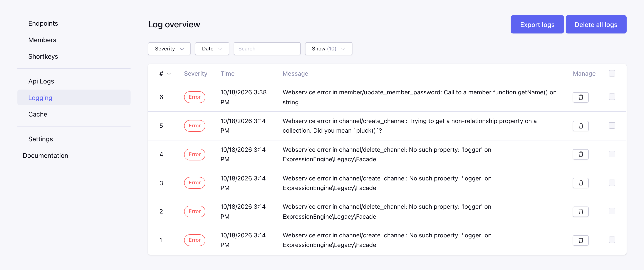Image resolution: width=644 pixels, height=270 pixels.
Task: Click the Severity column header in table
Action: tap(196, 74)
